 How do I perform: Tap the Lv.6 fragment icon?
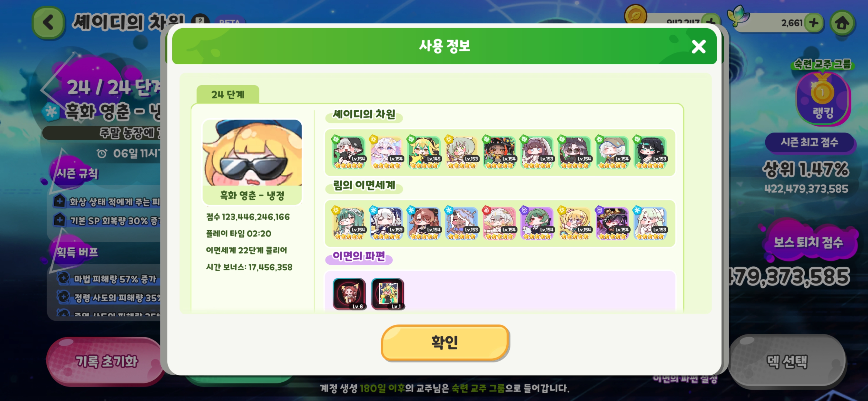[349, 294]
